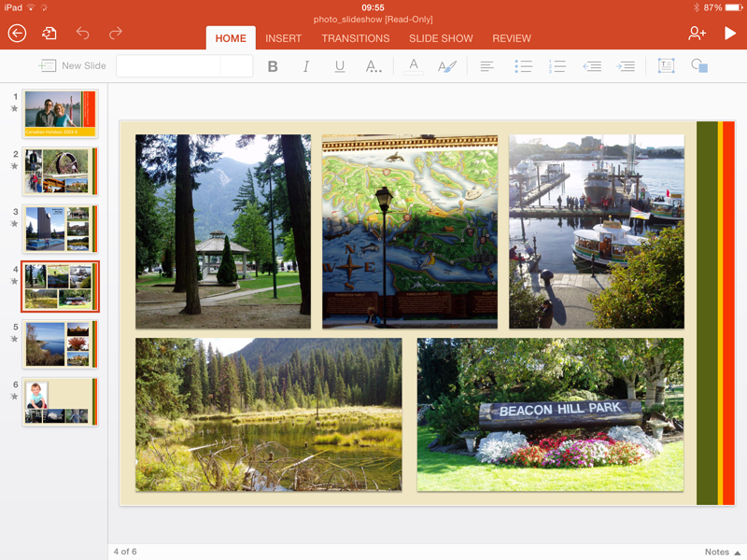Select the harbor boats photo
This screenshot has width=747, height=560.
597,231
